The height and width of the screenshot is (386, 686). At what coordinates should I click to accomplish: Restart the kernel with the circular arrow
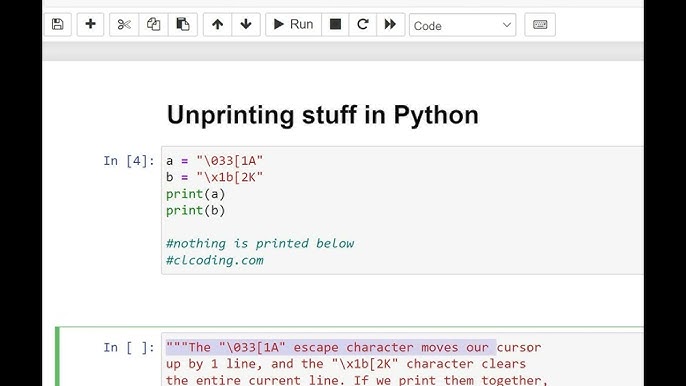(x=363, y=25)
